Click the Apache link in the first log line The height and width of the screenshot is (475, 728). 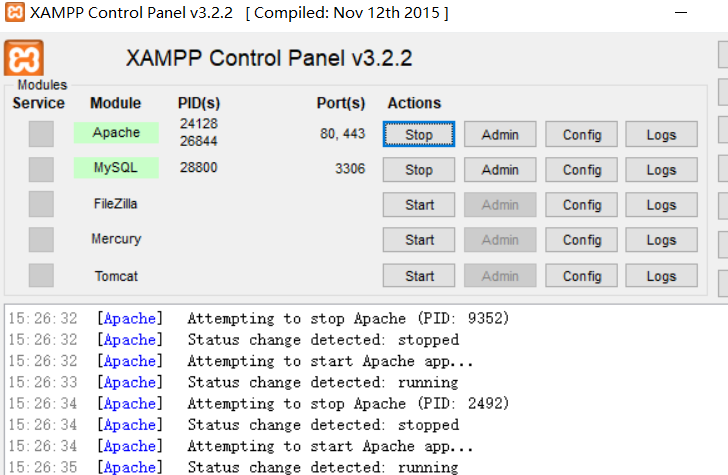click(x=130, y=319)
